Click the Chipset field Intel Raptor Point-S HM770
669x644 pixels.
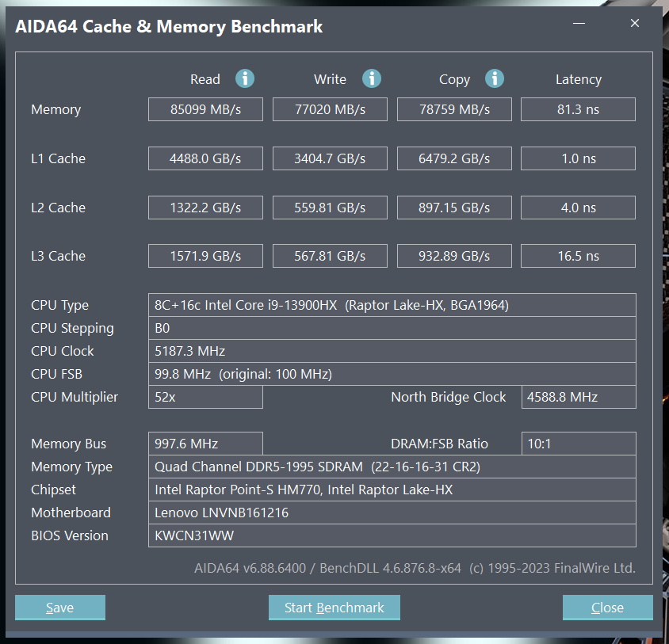coord(392,490)
